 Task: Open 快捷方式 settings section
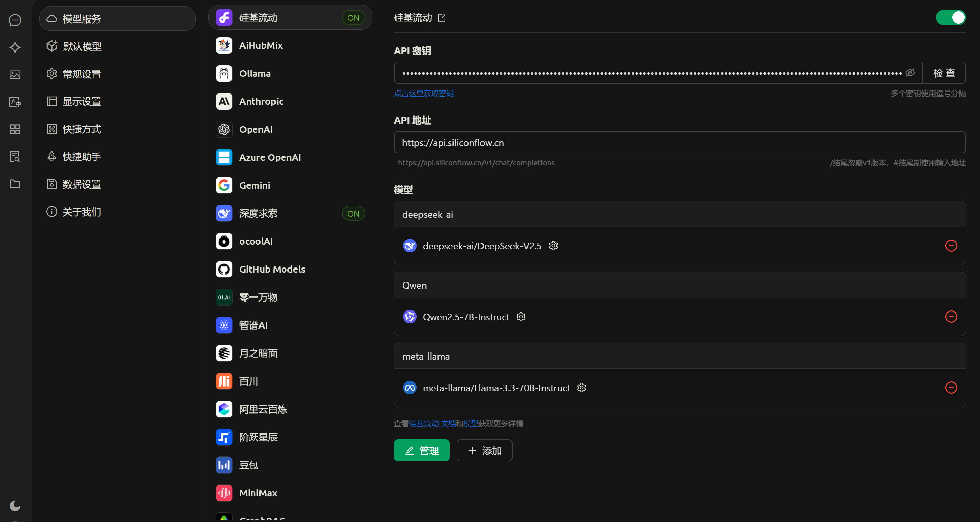tap(117, 129)
